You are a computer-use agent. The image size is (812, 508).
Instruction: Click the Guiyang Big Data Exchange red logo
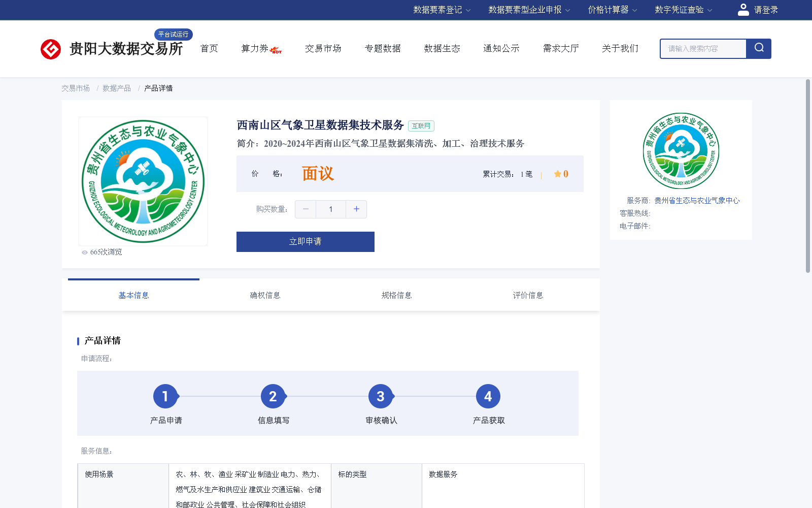click(51, 49)
